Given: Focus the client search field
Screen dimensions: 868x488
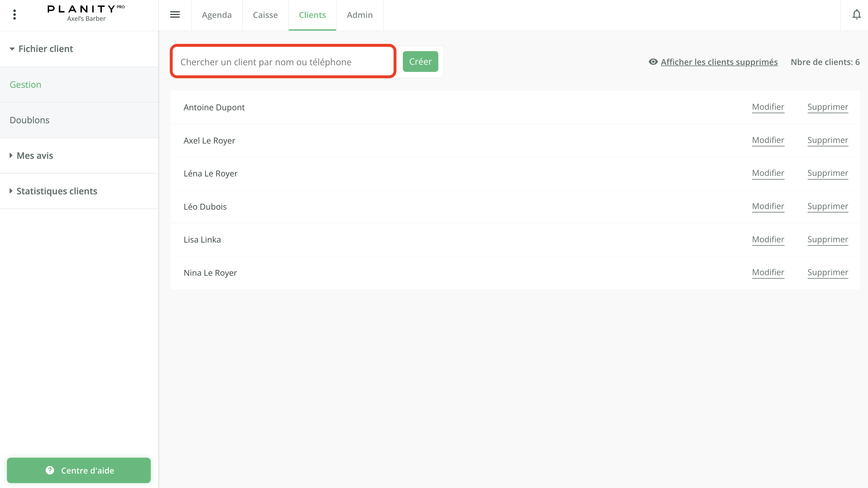Looking at the screenshot, I should (x=282, y=62).
